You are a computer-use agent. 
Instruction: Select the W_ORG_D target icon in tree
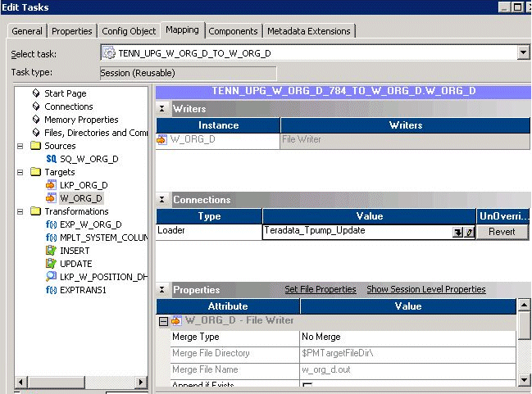[x=51, y=197]
